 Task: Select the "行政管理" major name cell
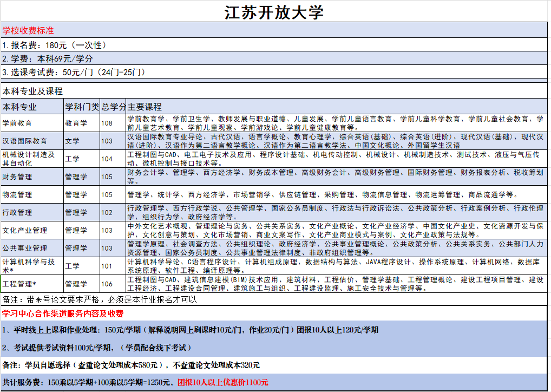pos(32,212)
